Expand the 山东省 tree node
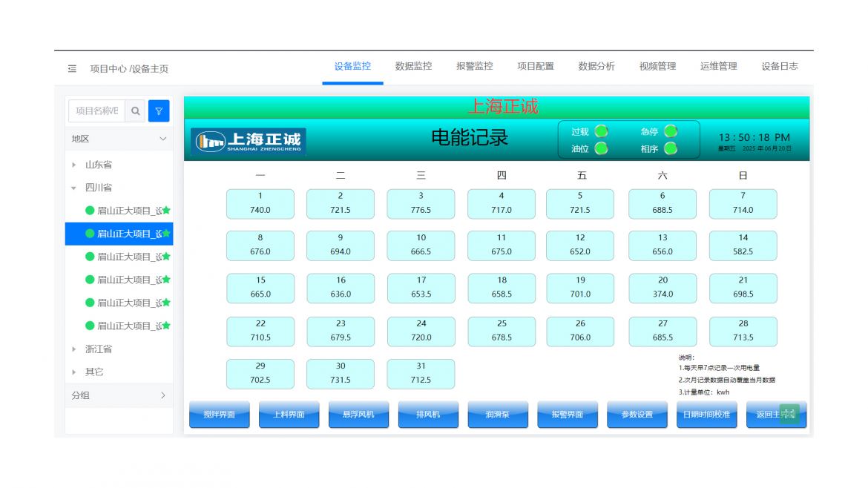 click(x=73, y=165)
